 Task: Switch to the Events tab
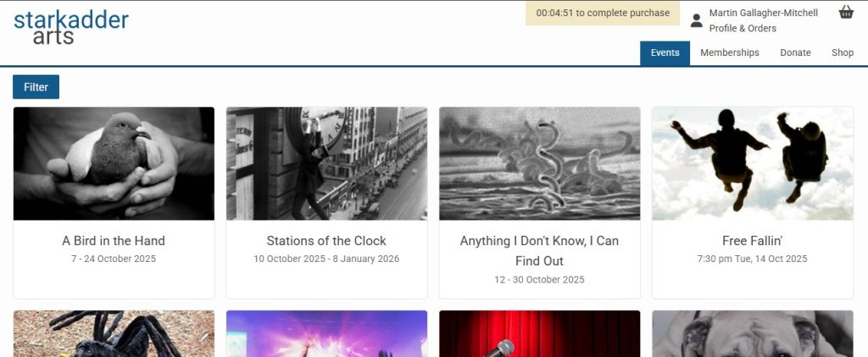665,53
